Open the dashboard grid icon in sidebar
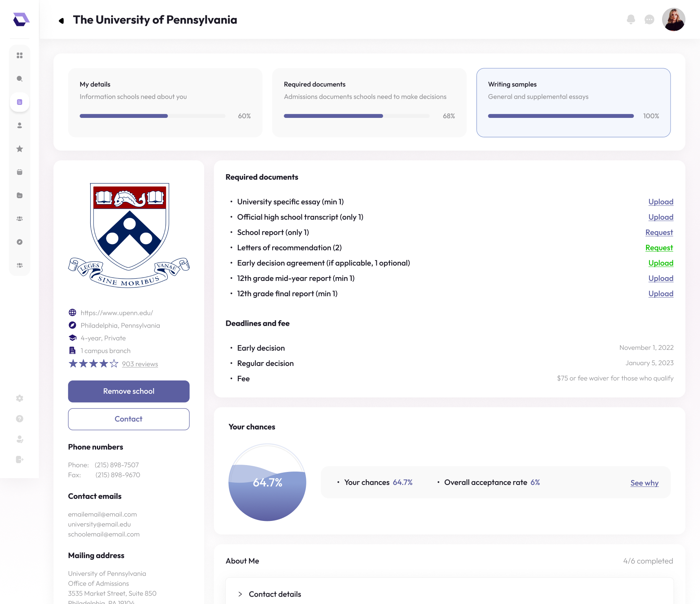Viewport: 700px width, 604px height. 20,56
